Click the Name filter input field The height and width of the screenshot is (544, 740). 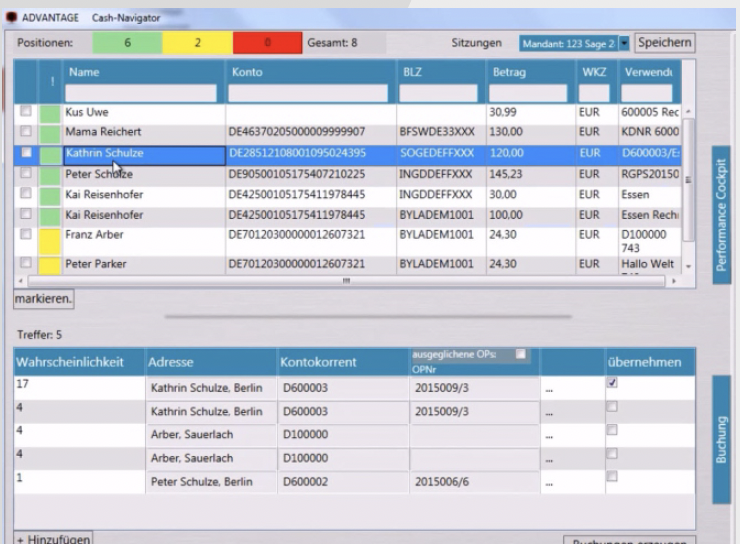pyautogui.click(x=141, y=93)
